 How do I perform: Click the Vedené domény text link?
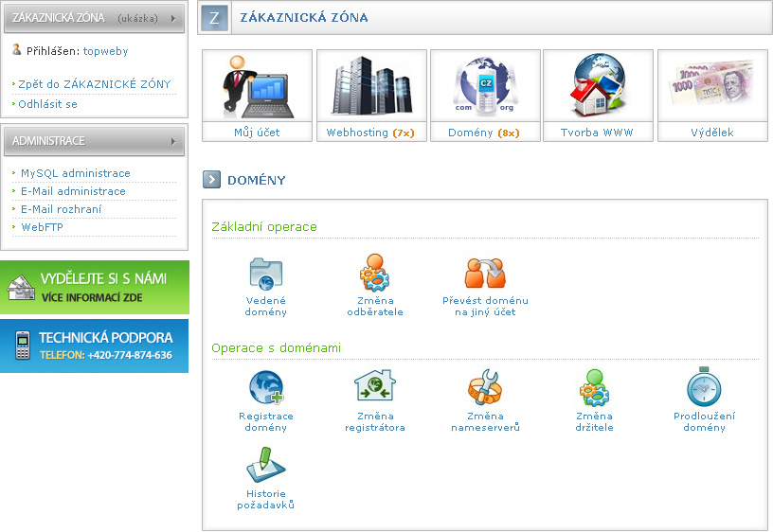point(265,306)
